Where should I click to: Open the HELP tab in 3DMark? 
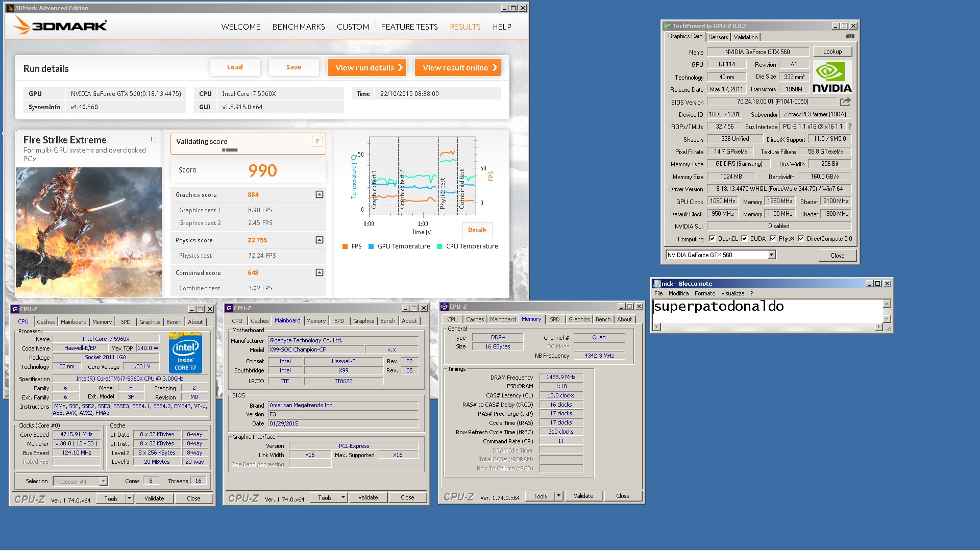point(502,27)
